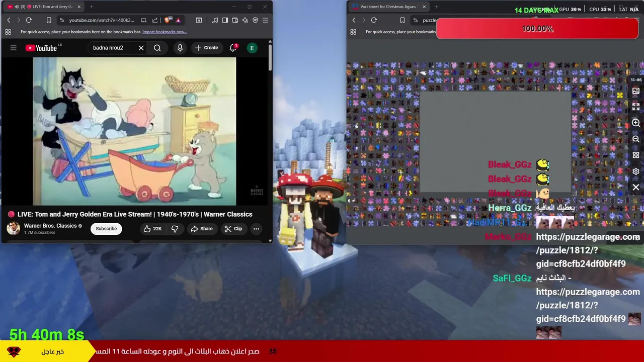This screenshot has width=644, height=362.
Task: Go to YouTube home via the logo
Action: coord(41,48)
